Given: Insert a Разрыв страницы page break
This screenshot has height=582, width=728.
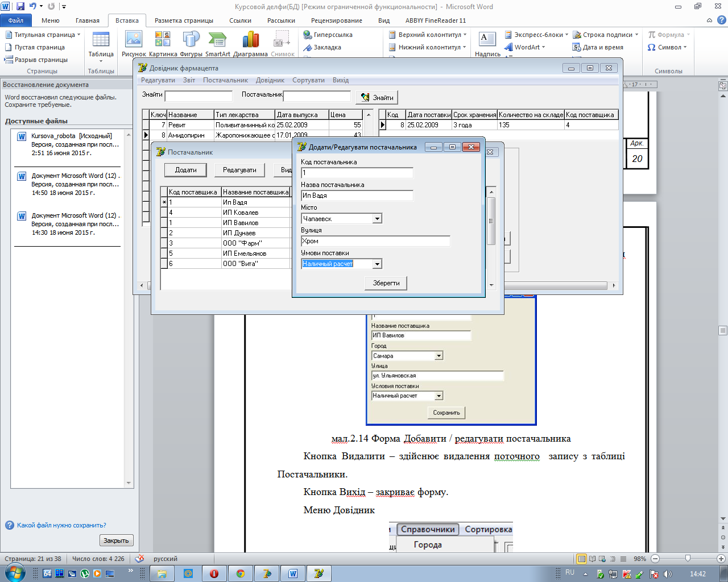Looking at the screenshot, I should tap(36, 60).
